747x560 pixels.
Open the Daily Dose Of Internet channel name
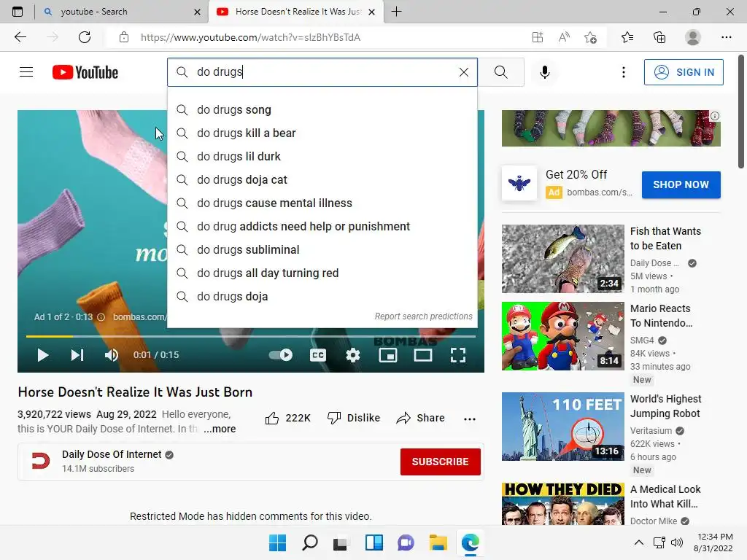point(112,454)
